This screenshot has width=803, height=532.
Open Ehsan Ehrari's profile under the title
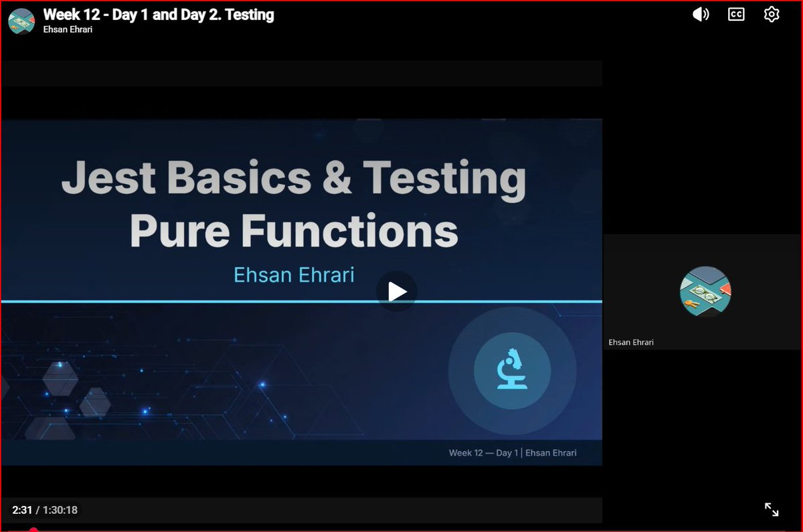[68, 29]
